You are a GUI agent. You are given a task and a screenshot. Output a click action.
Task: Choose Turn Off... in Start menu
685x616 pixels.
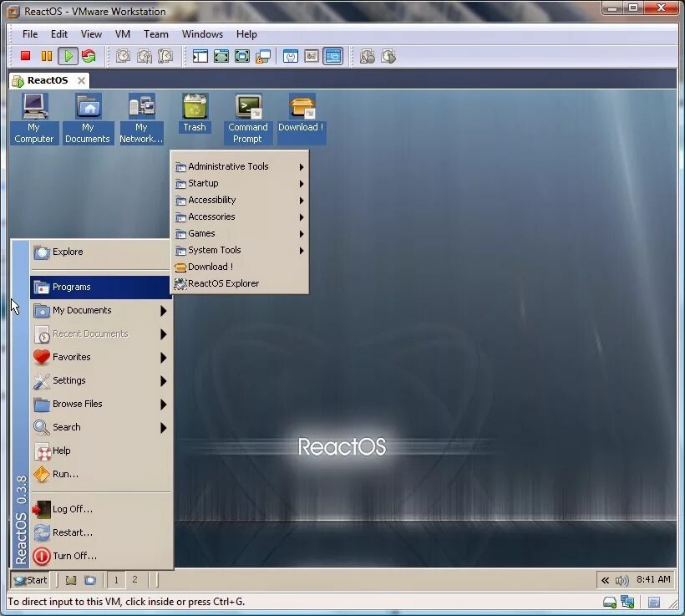(100, 556)
